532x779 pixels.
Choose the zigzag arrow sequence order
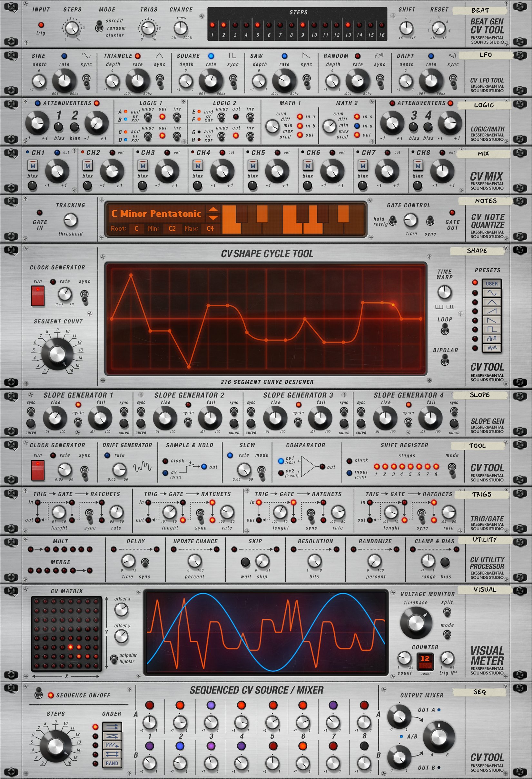[x=112, y=745]
